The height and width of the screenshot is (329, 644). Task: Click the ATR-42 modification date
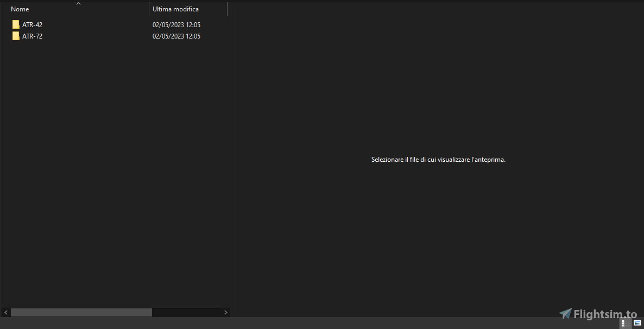point(176,25)
